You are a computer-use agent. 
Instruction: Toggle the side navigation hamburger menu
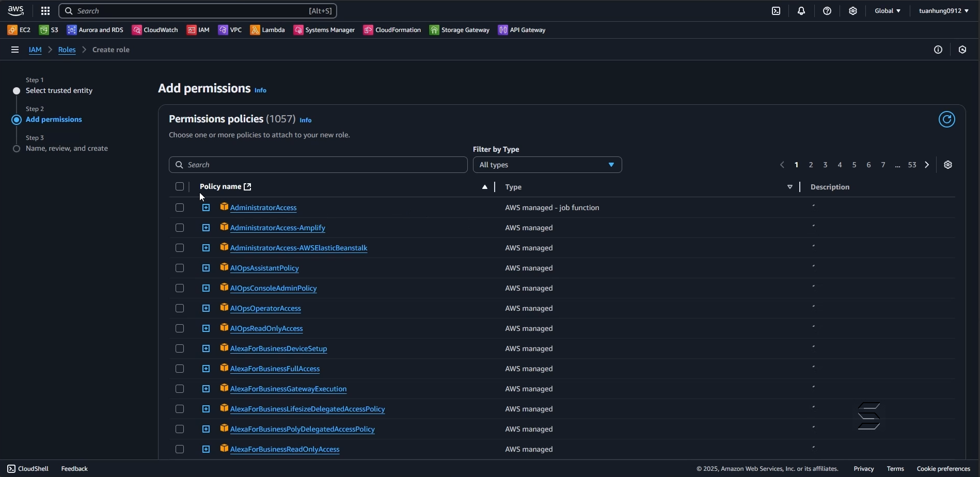[x=15, y=50]
